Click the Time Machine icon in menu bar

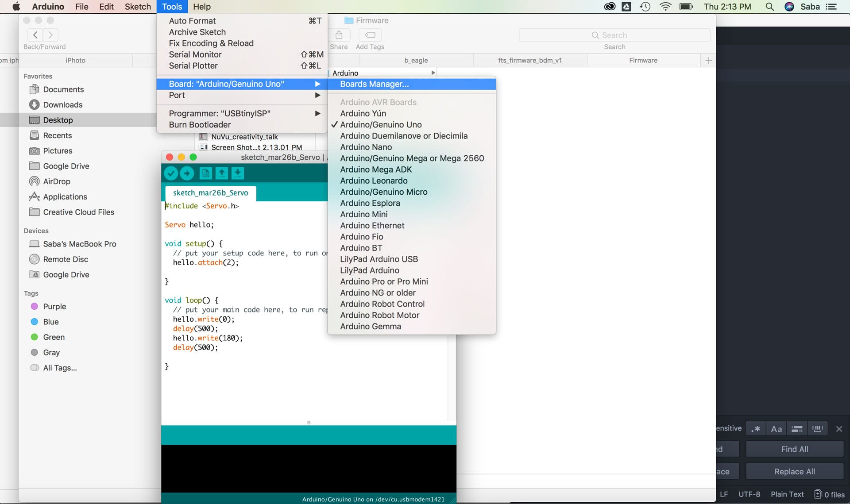coord(645,7)
